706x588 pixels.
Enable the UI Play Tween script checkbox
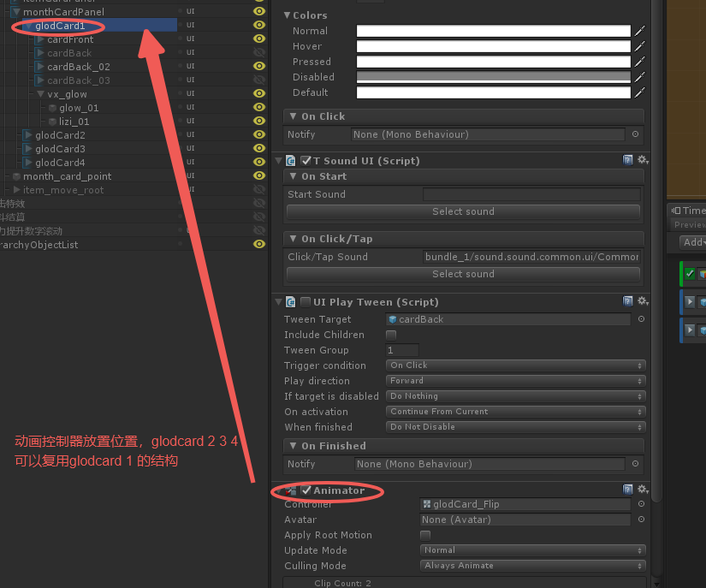coord(306,302)
